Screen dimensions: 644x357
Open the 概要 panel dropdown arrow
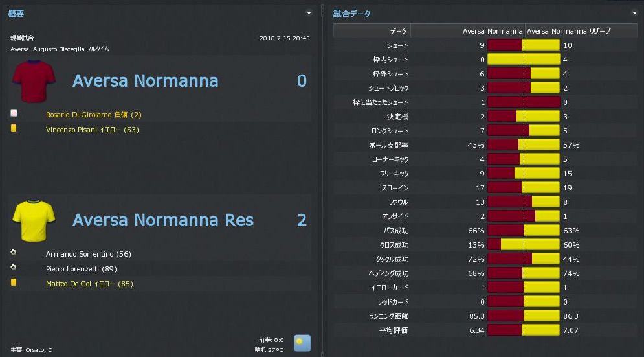coord(309,13)
